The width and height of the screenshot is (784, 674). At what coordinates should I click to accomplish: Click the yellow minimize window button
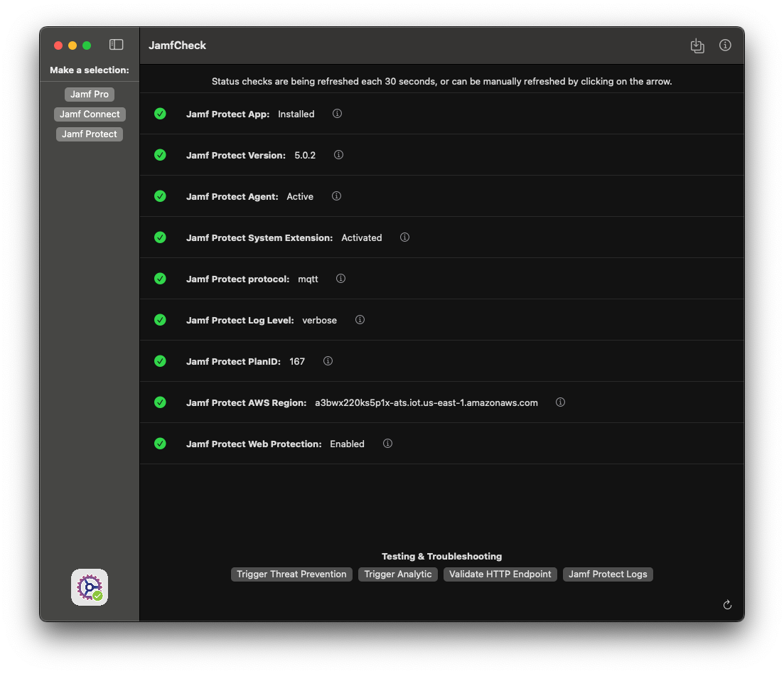[73, 46]
